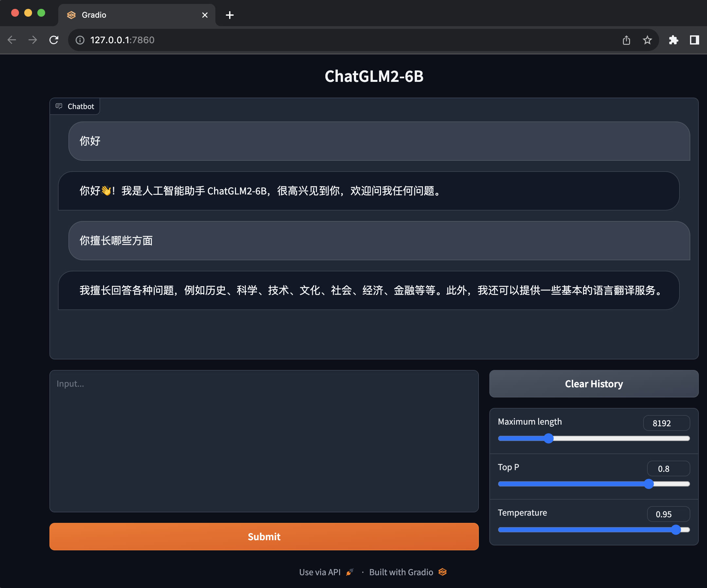
Task: Click the Clear History button
Action: tap(593, 384)
